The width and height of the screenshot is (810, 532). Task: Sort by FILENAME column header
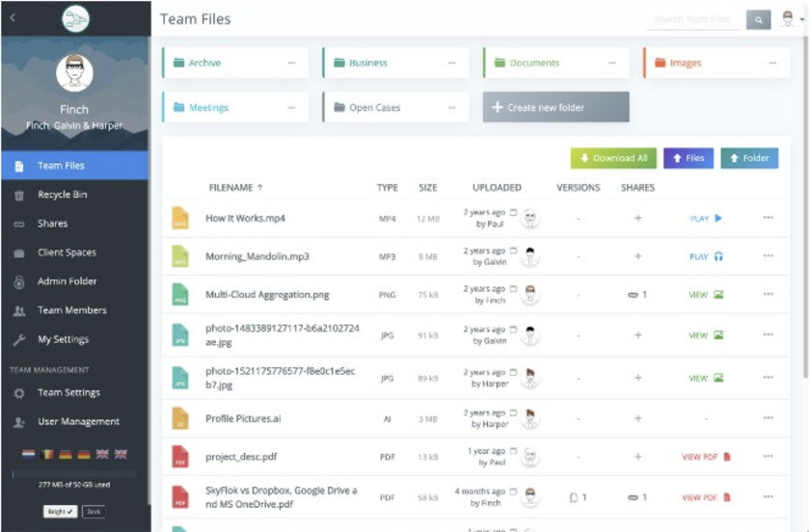coord(235,188)
